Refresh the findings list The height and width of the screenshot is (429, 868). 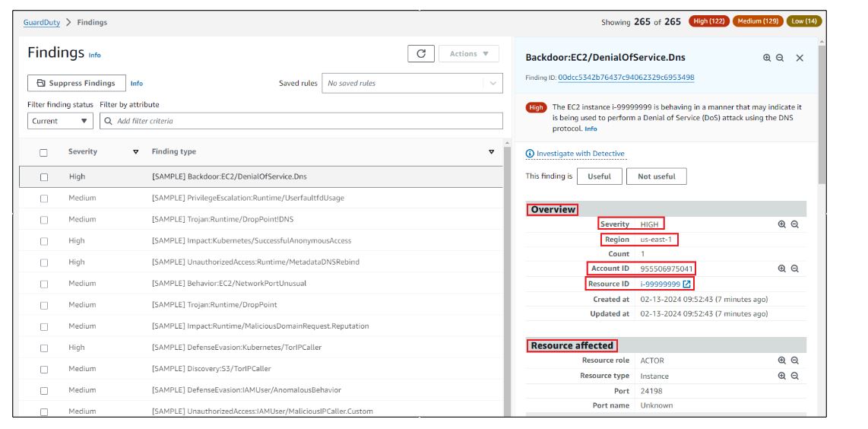coord(421,54)
